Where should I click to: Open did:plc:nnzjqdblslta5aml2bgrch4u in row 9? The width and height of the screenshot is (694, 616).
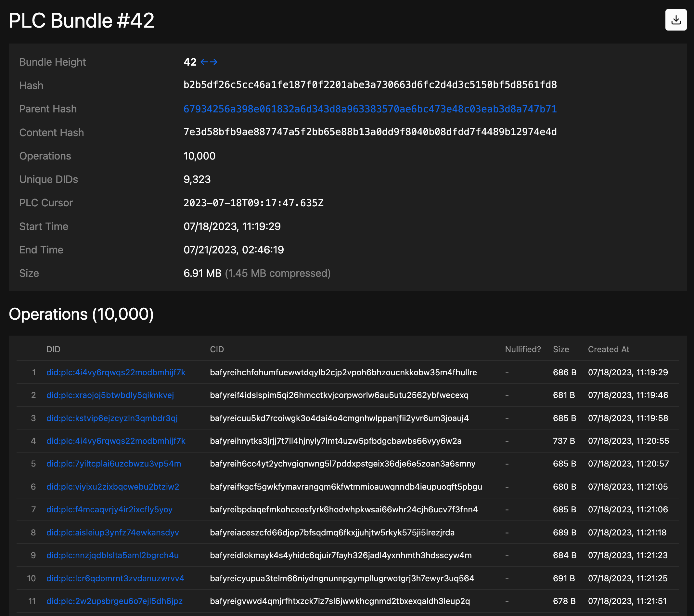[112, 556]
